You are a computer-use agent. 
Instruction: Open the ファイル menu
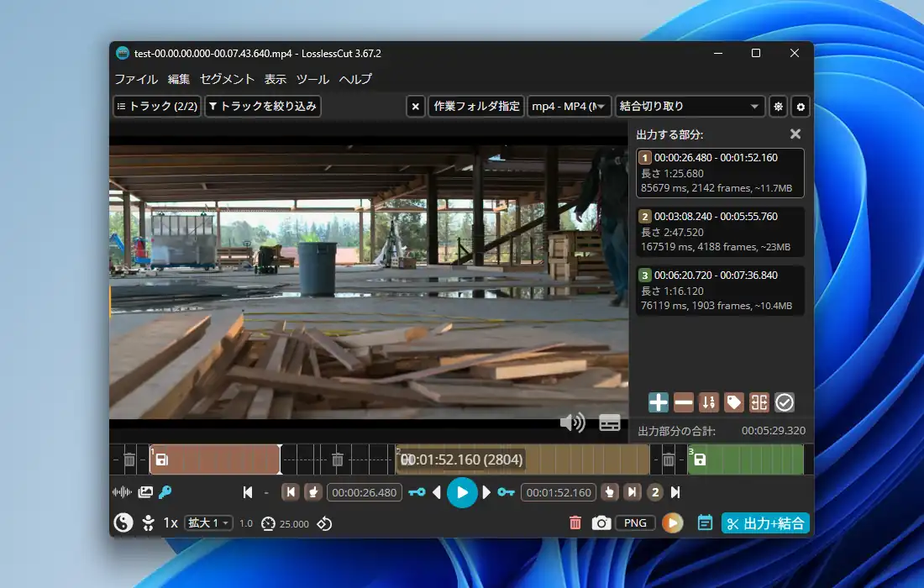tap(136, 79)
